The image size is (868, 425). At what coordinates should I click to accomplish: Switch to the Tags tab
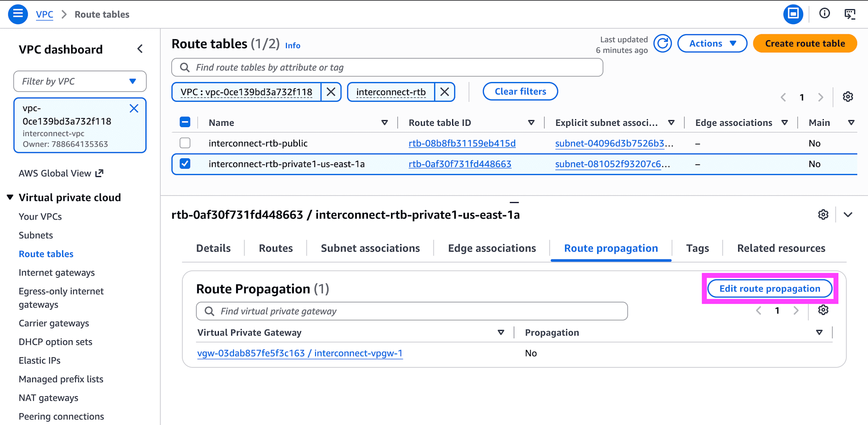point(697,248)
